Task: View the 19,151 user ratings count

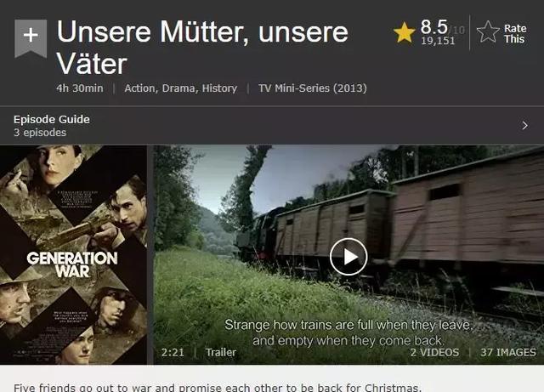Action: pos(438,41)
